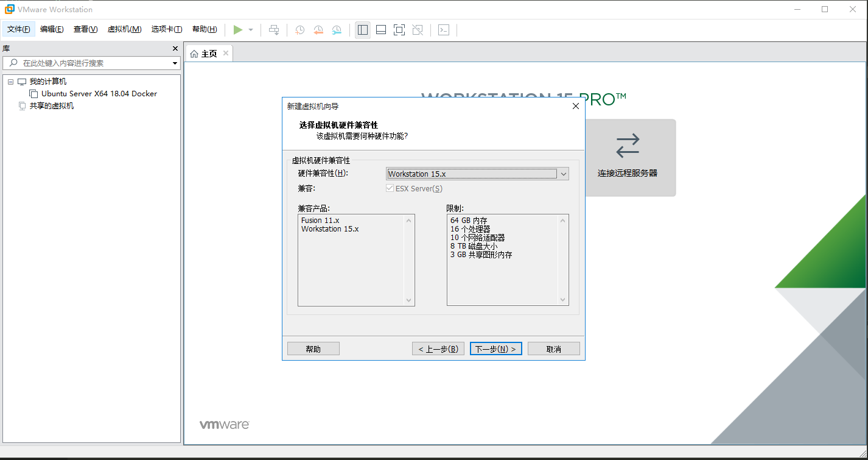Image resolution: width=868 pixels, height=460 pixels.
Task: Collapse the 我的计算机 tree node
Action: coord(11,82)
